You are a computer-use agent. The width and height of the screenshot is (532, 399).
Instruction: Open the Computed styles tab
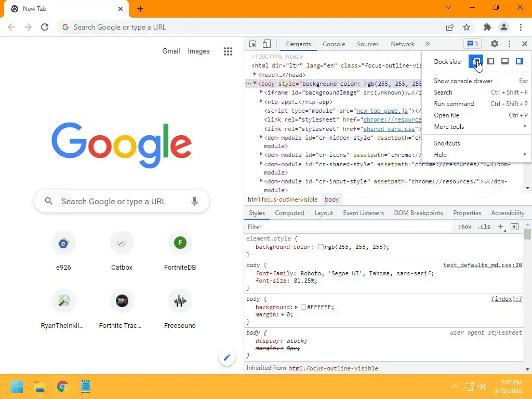click(289, 213)
